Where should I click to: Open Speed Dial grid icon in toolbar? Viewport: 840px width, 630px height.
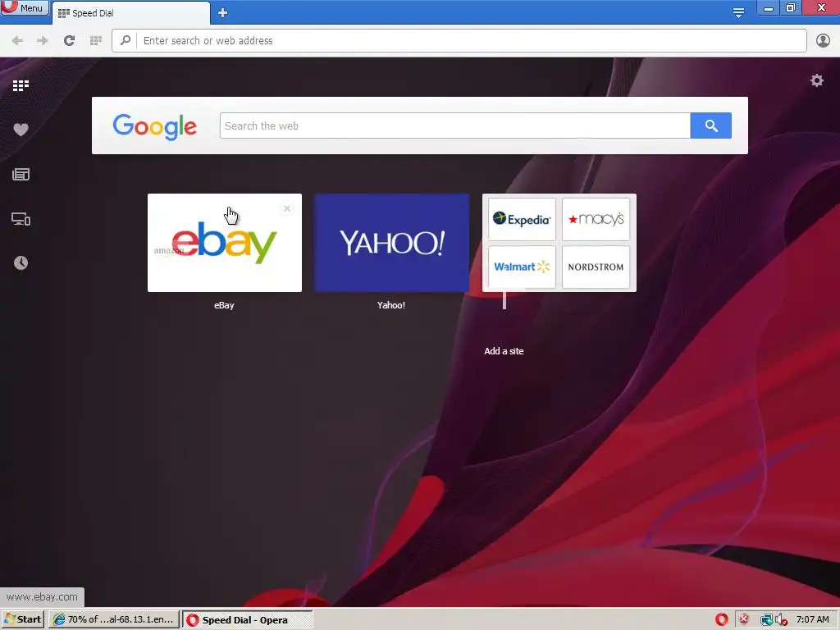96,41
